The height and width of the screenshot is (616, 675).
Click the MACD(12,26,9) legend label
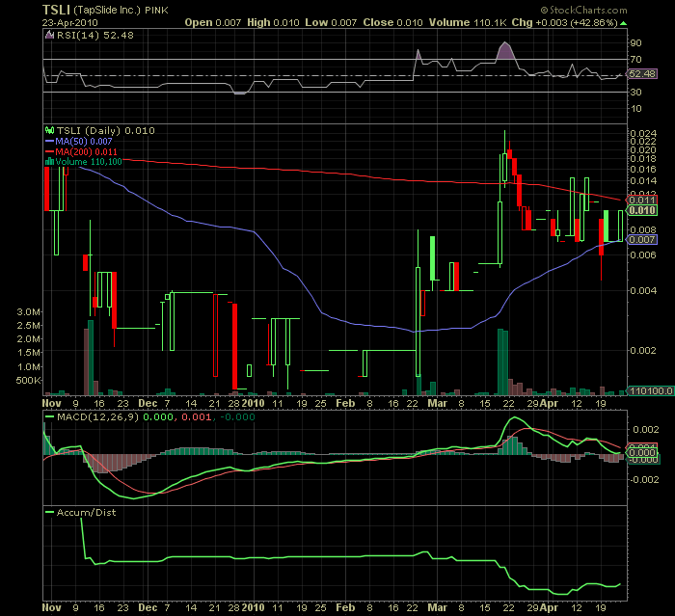click(97, 416)
